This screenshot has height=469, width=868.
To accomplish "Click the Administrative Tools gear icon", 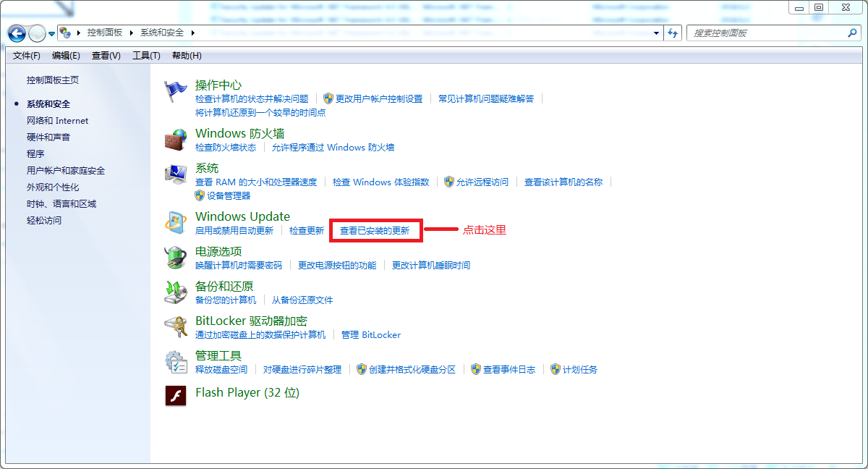I will pos(176,362).
